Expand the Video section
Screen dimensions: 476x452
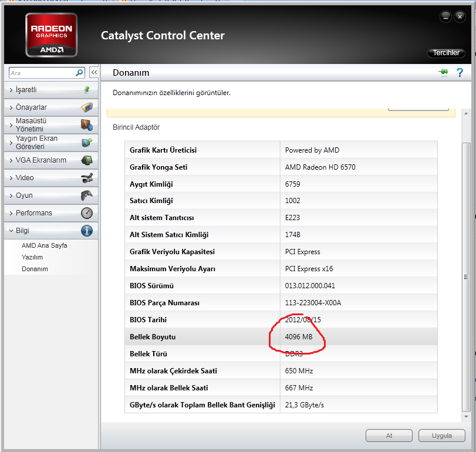click(51, 178)
